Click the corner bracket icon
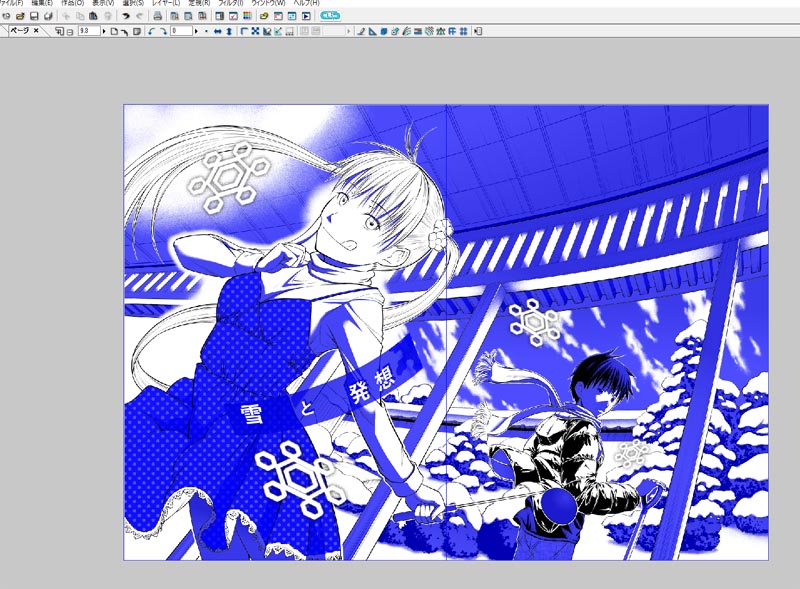800x589 pixels. tap(244, 31)
